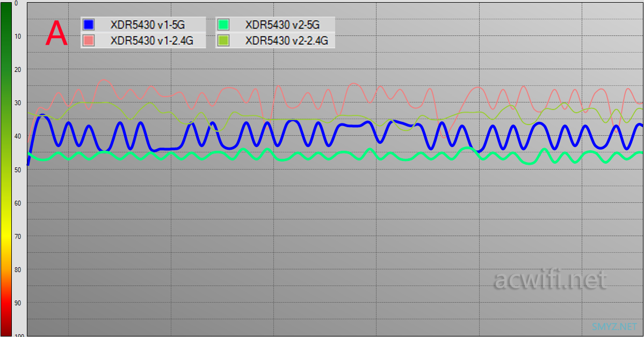The height and width of the screenshot is (337, 644).
Task: Click the '80' axis value
Action: (x=18, y=270)
